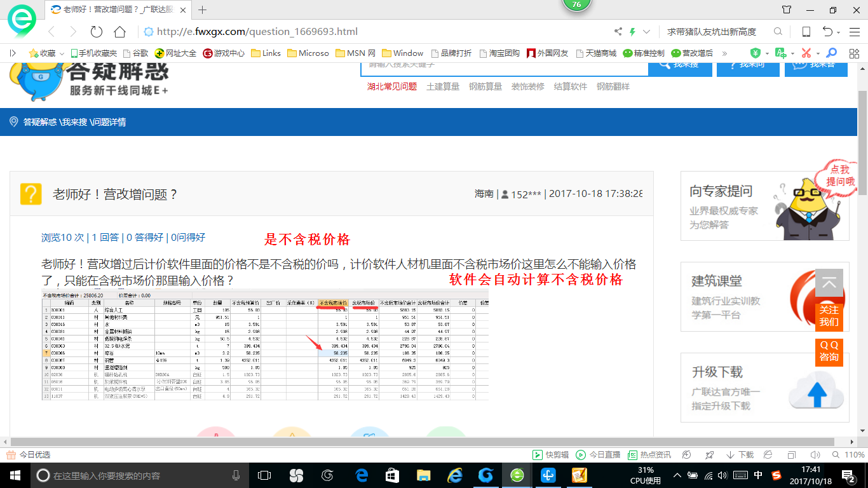This screenshot has height=488, width=868.
Task: Select the 结算软件 category tab
Action: click(571, 86)
